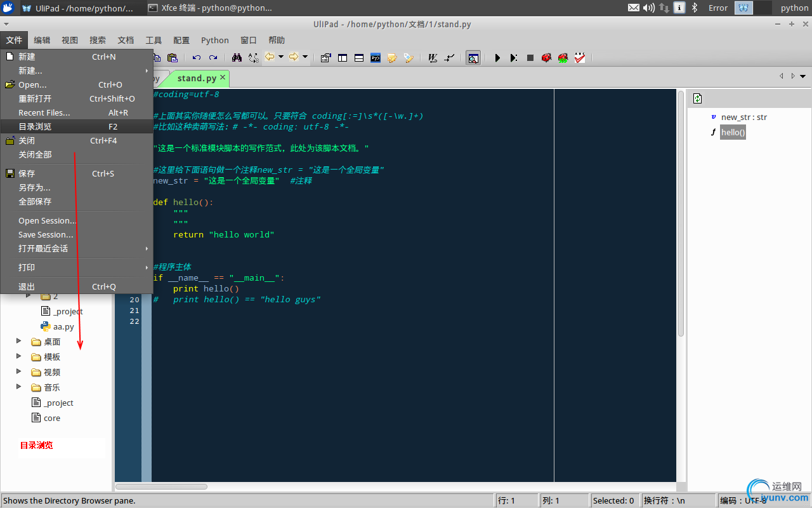The width and height of the screenshot is (812, 508).
Task: Open the Find and Replace icon
Action: click(x=253, y=58)
